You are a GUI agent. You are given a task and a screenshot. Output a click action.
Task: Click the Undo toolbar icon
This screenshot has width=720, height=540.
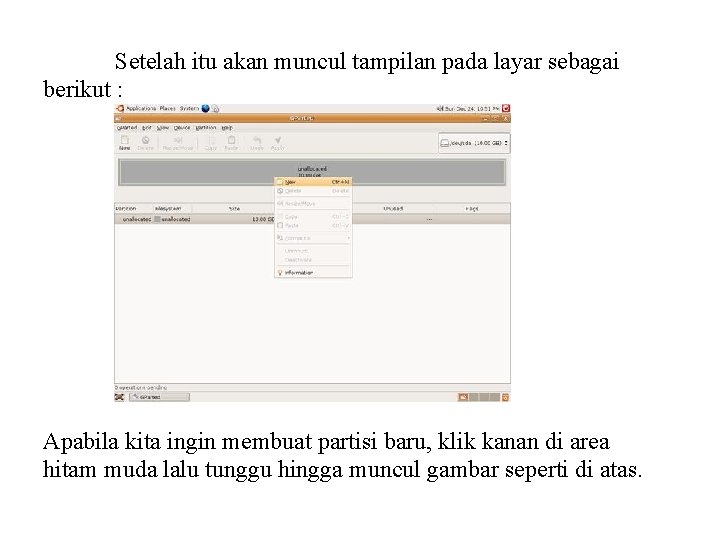(257, 142)
